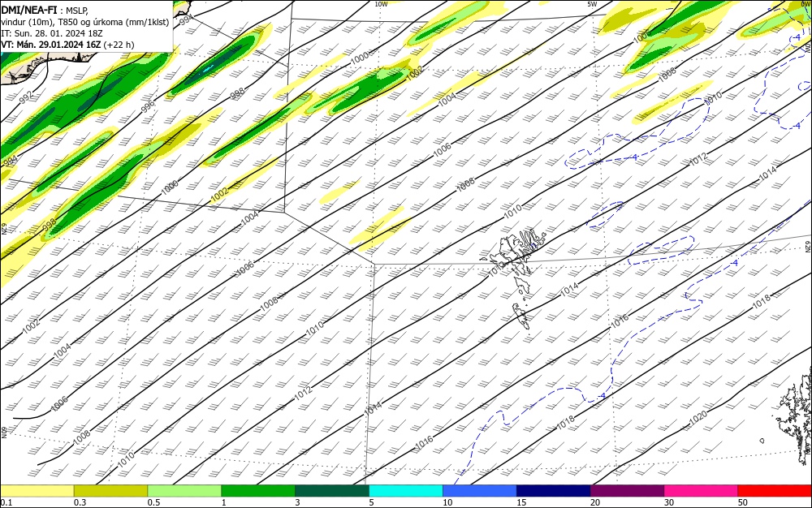The width and height of the screenshot is (812, 508).
Task: Click the "992" isobar label
Action: 27,97
